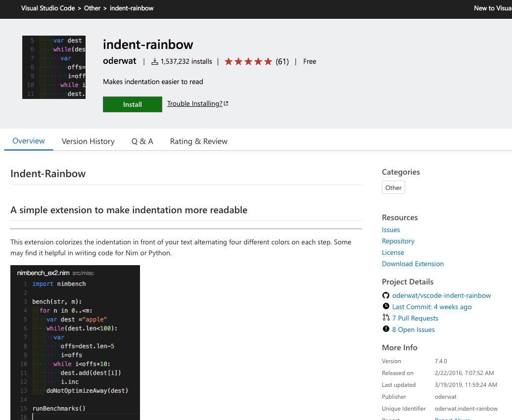Click the GitHub icon beside oderwat/vscode-indent-rainbow

(385, 295)
